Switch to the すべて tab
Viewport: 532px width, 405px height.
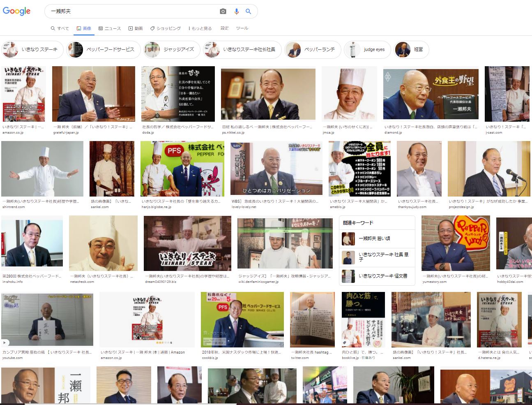(x=60, y=28)
